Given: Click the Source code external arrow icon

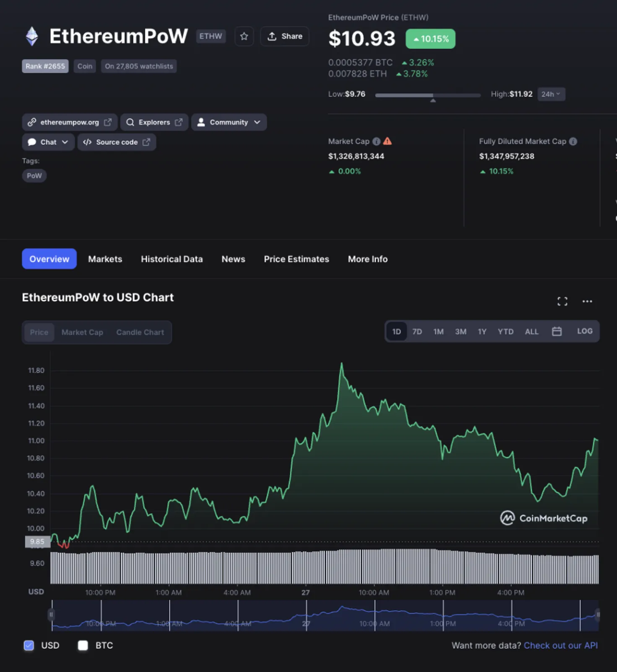Looking at the screenshot, I should coord(146,142).
